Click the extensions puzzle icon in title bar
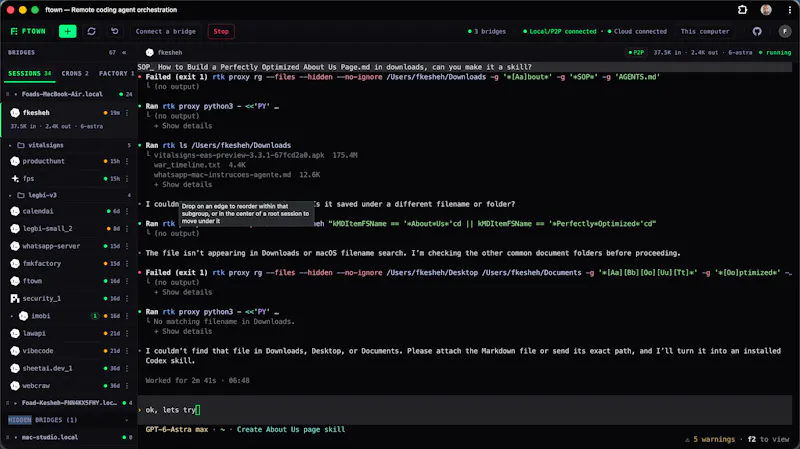Screen dimensions: 800x449 click(742, 10)
